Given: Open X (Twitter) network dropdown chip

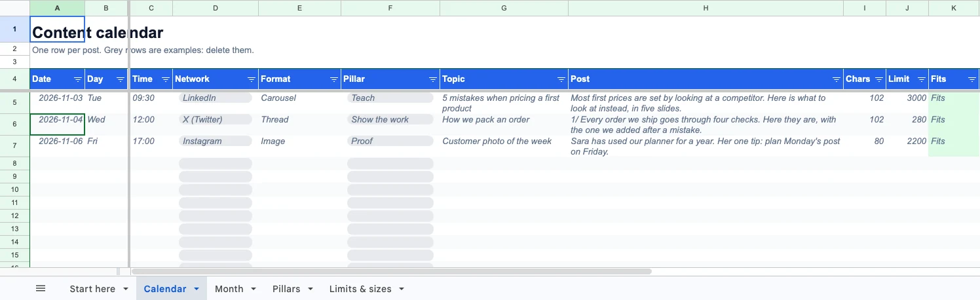Looking at the screenshot, I should click(x=216, y=119).
